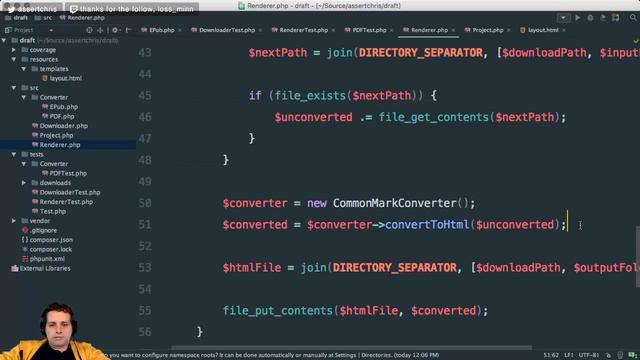The image size is (640, 360).
Task: Click the toolbar icon right of coverage
Action: pyautogui.click(x=616, y=18)
